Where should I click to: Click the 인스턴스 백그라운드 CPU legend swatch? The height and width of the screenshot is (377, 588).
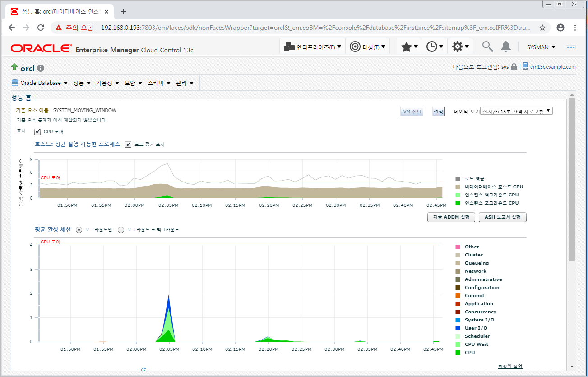point(458,195)
